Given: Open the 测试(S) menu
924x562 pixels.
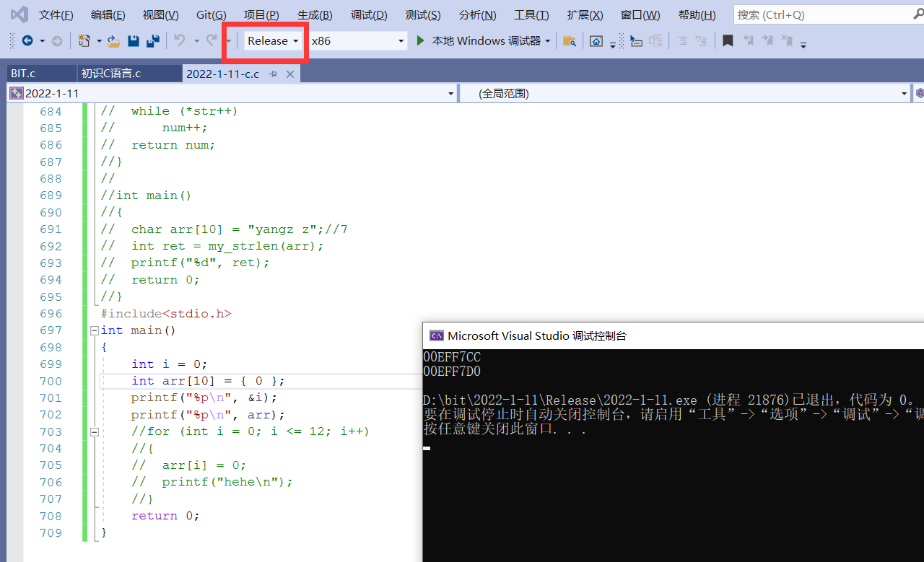Looking at the screenshot, I should coord(423,15).
